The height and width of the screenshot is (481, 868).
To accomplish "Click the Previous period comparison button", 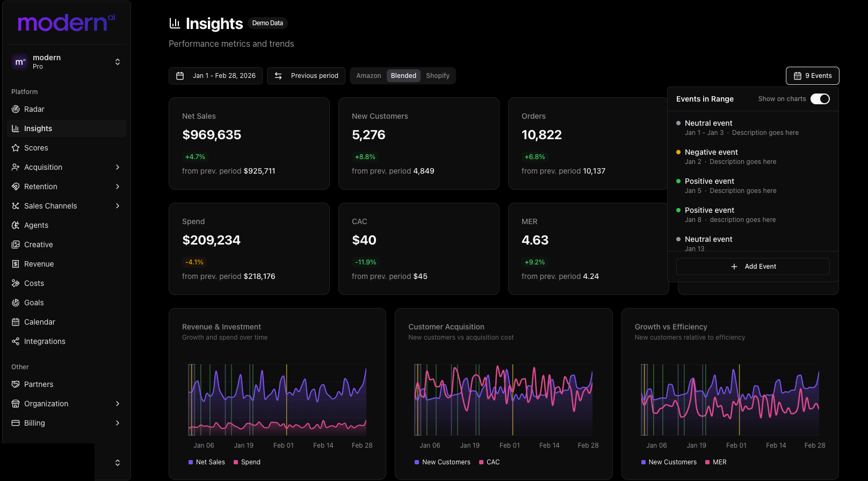I will [306, 76].
